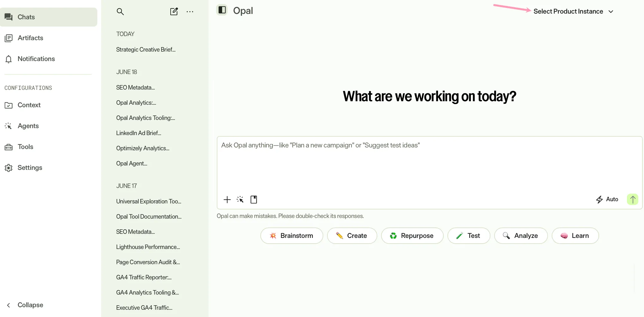The width and height of the screenshot is (644, 317).
Task: Click the Create pencil emoji icon
Action: pos(340,236)
